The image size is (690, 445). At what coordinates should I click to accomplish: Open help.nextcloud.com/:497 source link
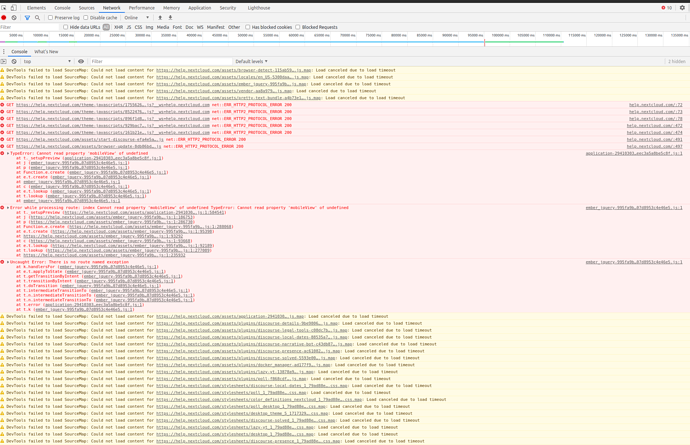(654, 146)
